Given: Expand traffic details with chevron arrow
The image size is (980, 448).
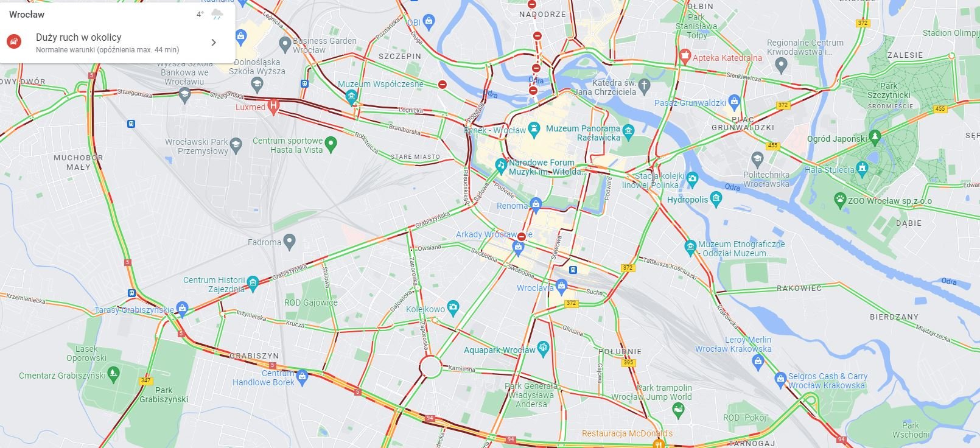Looking at the screenshot, I should [214, 43].
